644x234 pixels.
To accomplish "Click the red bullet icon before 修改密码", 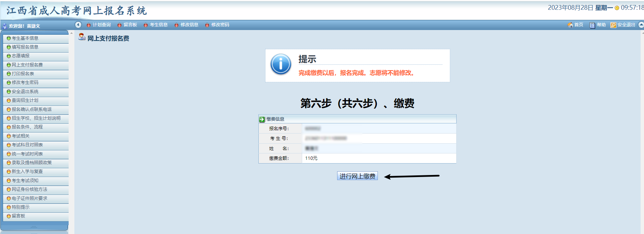I will 207,25.
